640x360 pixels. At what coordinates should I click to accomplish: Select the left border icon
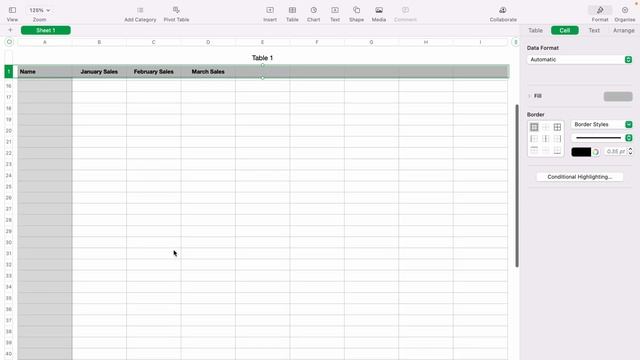click(534, 139)
